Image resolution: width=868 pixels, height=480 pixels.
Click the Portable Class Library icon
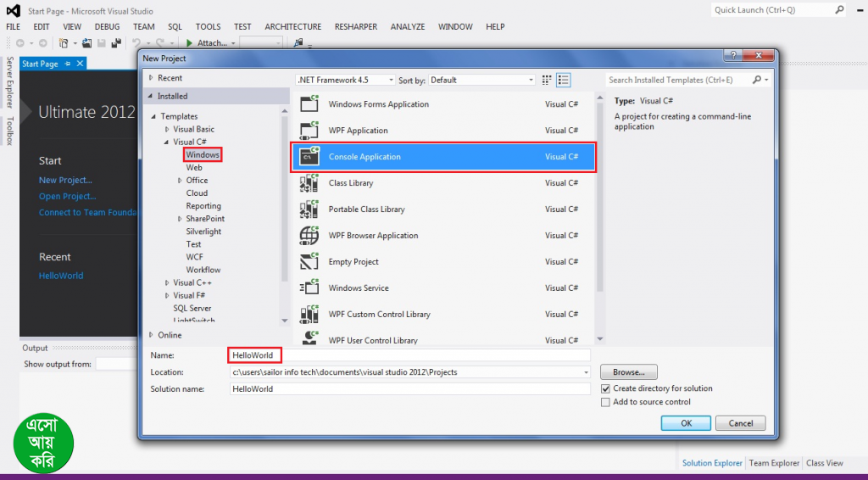[309, 209]
